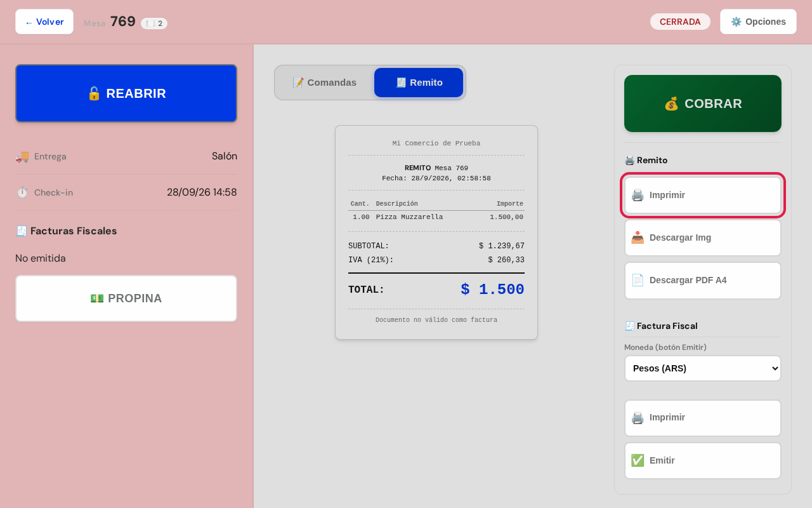The width and height of the screenshot is (812, 508).
Task: Click the No emitida status text
Action: [x=41, y=258]
